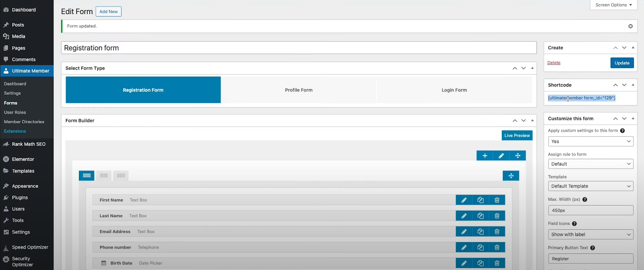Screen dimensions: 644x270
Task: Select the two-column layout icon
Action: tap(104, 176)
